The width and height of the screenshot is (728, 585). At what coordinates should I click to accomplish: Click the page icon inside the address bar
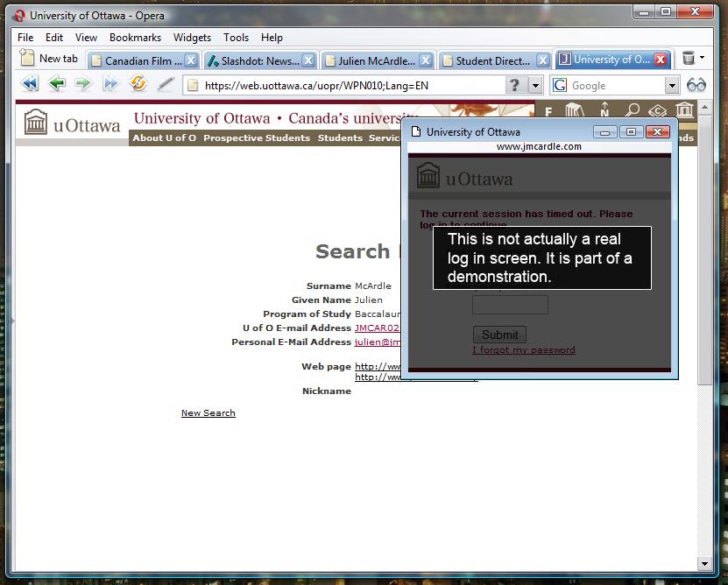point(193,86)
